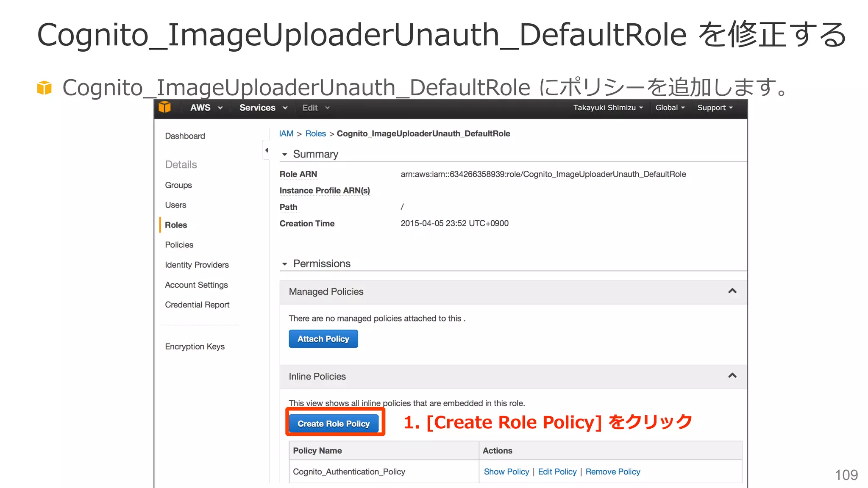
Task: Open Policies in the sidebar
Action: pos(179,245)
